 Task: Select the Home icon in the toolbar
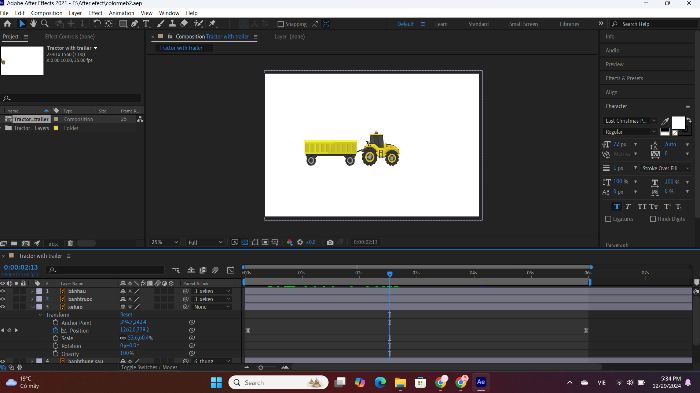click(x=7, y=24)
